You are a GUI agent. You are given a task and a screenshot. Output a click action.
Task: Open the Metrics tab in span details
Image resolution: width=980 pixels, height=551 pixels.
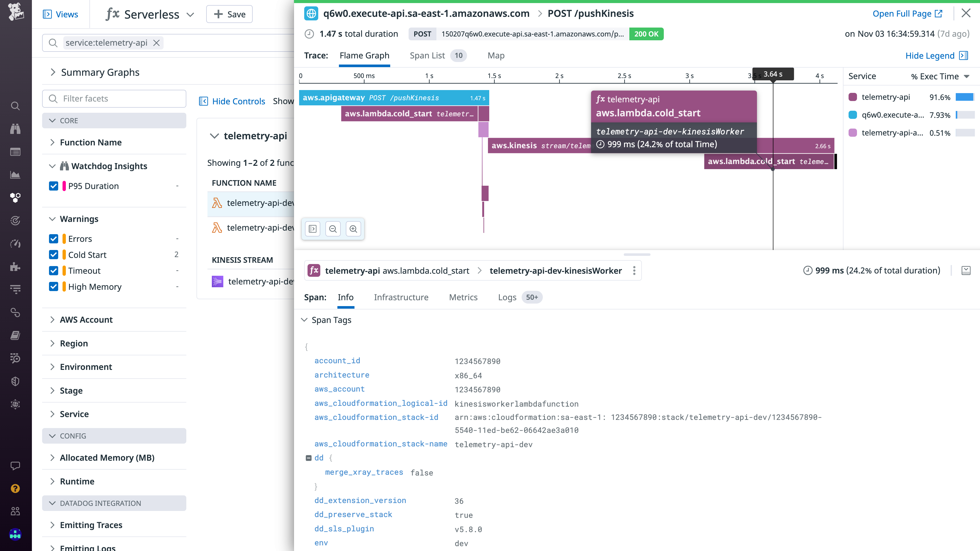463,297
